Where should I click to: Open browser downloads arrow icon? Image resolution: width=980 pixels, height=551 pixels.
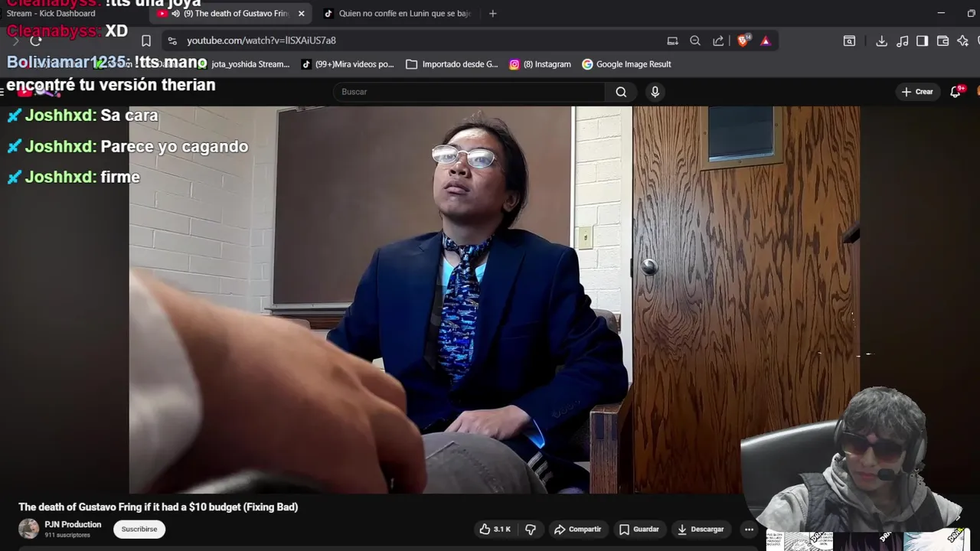[x=881, y=41]
